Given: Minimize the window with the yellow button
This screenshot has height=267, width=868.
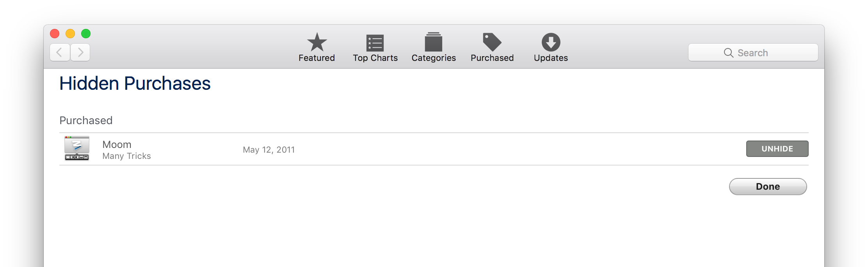Looking at the screenshot, I should [70, 34].
